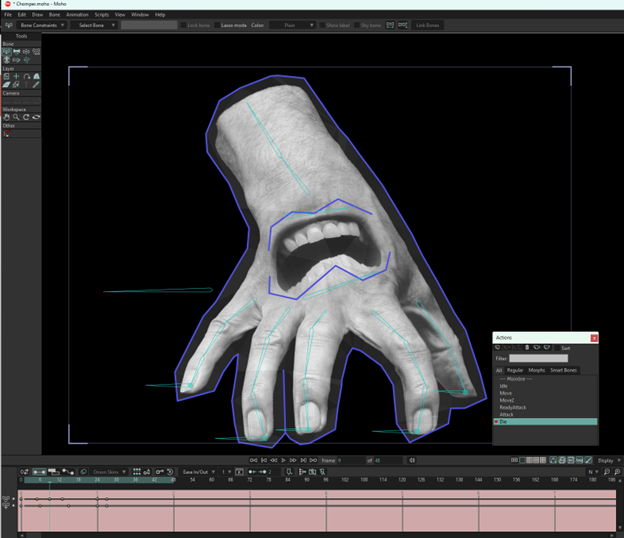This screenshot has width=624, height=538.
Task: Select the Add Bone tool
Action: (26, 52)
